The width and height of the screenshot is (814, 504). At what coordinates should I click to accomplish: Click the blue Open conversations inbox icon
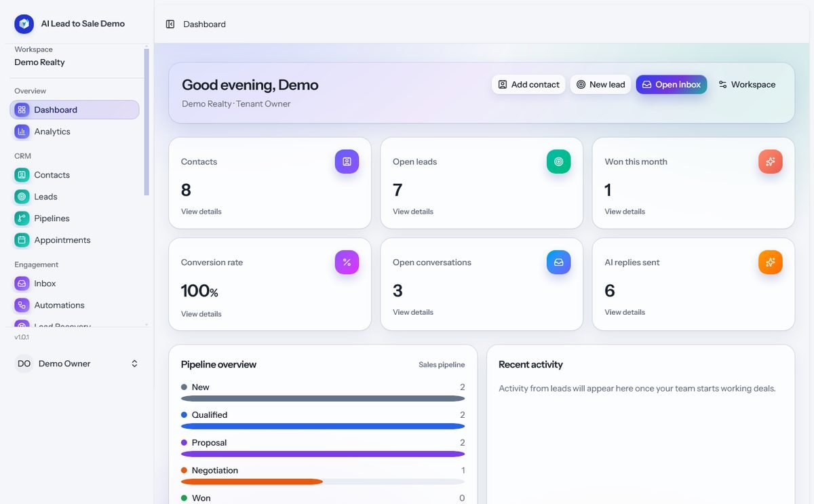pos(558,262)
